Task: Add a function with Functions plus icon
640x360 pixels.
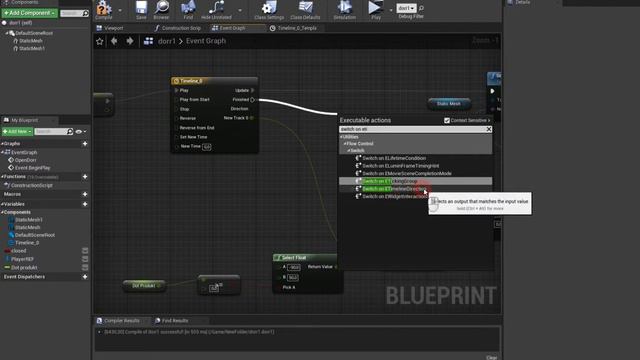Action: click(85, 177)
